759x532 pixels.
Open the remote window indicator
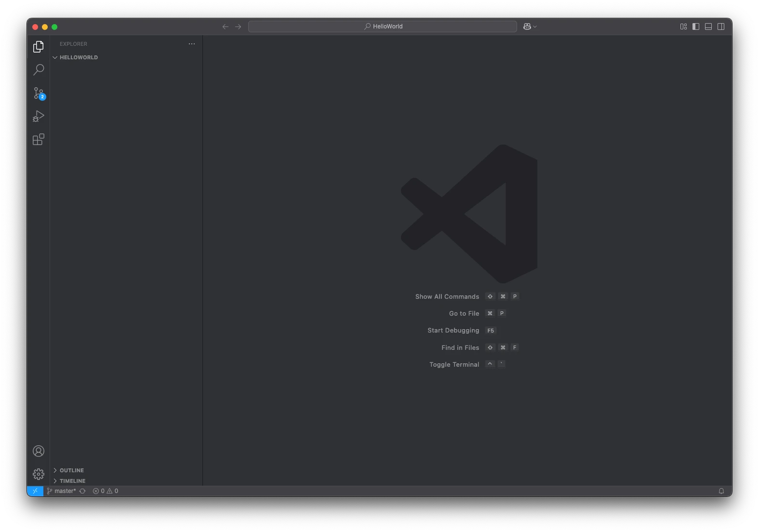(x=35, y=491)
